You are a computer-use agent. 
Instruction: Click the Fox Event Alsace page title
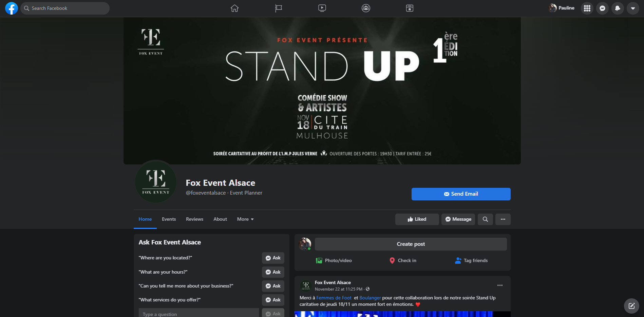click(221, 183)
